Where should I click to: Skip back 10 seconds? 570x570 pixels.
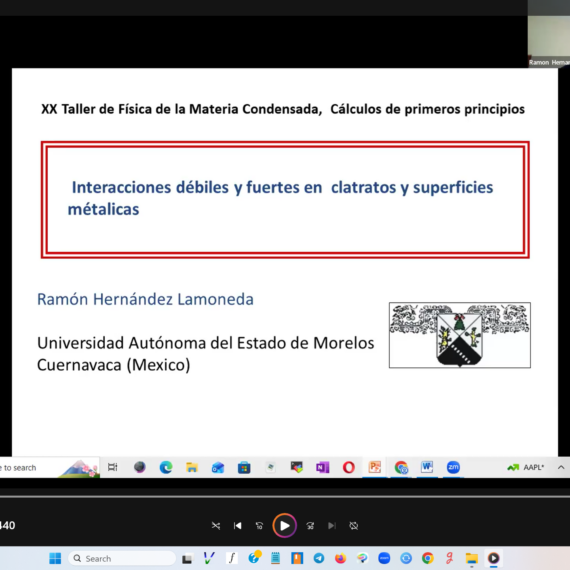click(x=259, y=526)
